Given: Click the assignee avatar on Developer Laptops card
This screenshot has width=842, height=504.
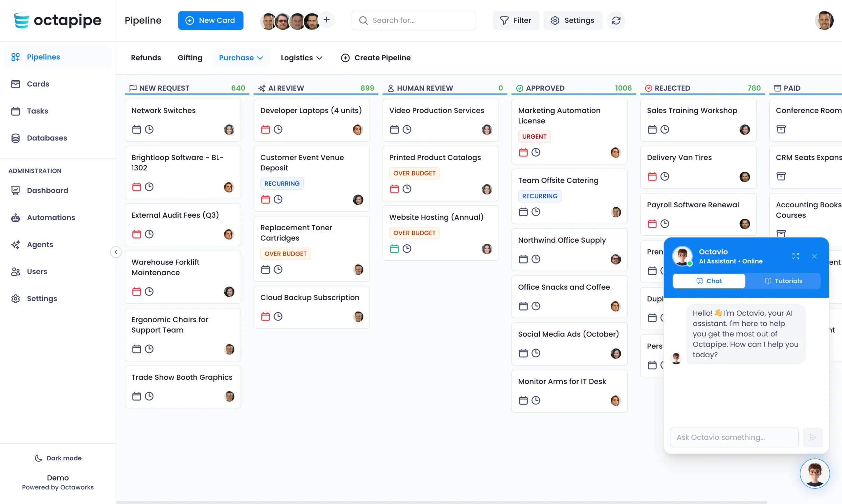Looking at the screenshot, I should pyautogui.click(x=358, y=129).
